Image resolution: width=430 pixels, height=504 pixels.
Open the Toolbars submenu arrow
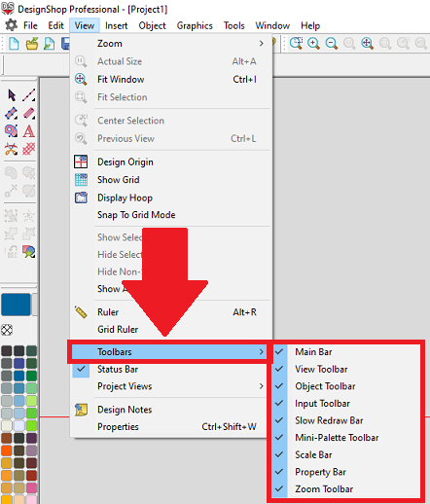(x=262, y=352)
